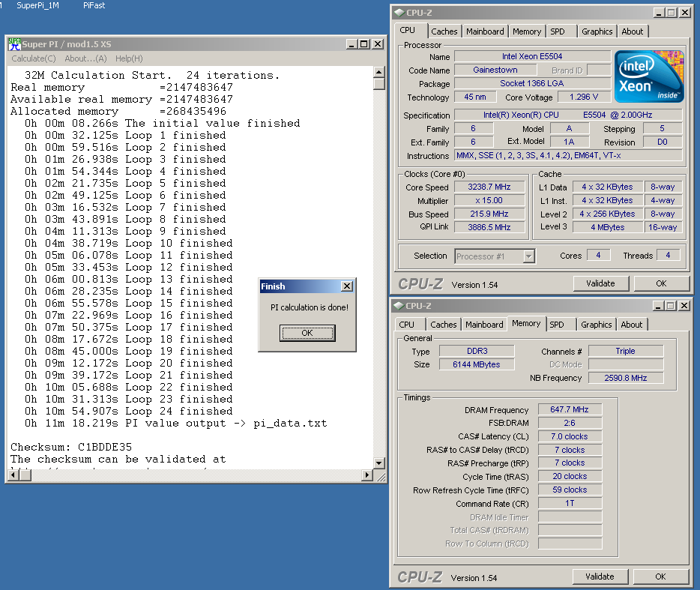
Task: Click the Name field Intel Xeon E5504
Action: click(x=532, y=56)
